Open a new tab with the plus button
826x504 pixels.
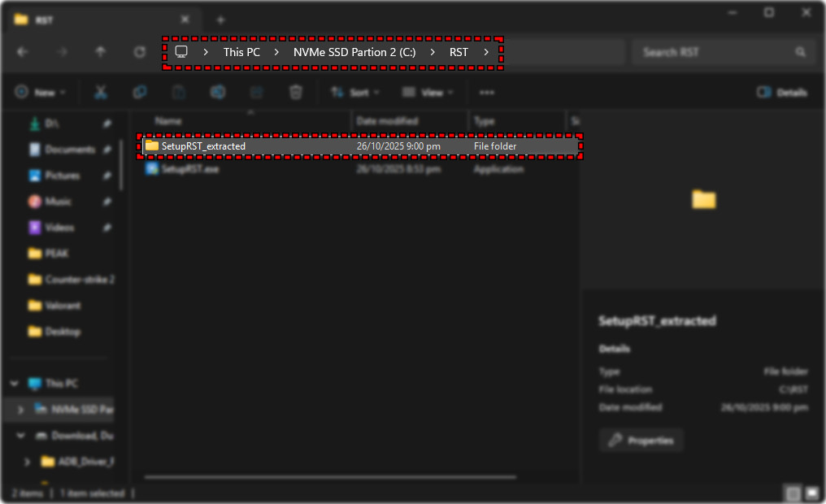click(x=219, y=18)
